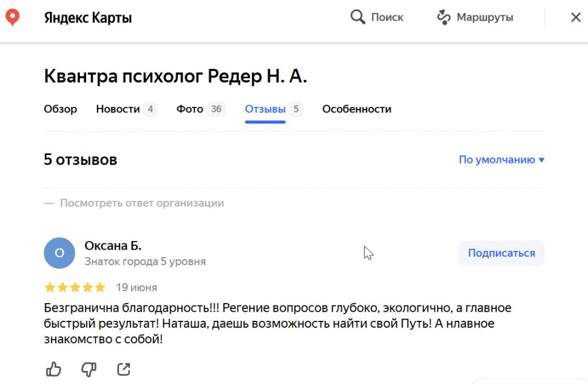Click the fourth star in the review rating
This screenshot has height=384, width=588.
point(88,287)
